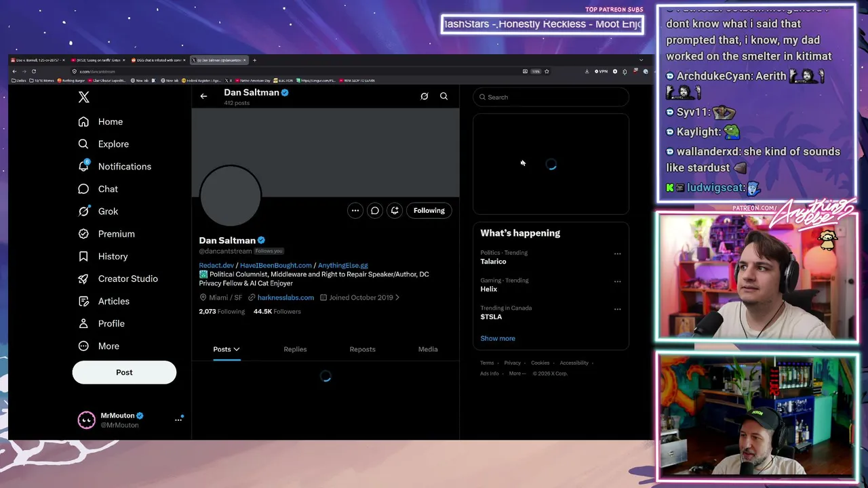Toggle post notifications bell for Dan Saltman
This screenshot has height=488, width=868.
tap(395, 211)
